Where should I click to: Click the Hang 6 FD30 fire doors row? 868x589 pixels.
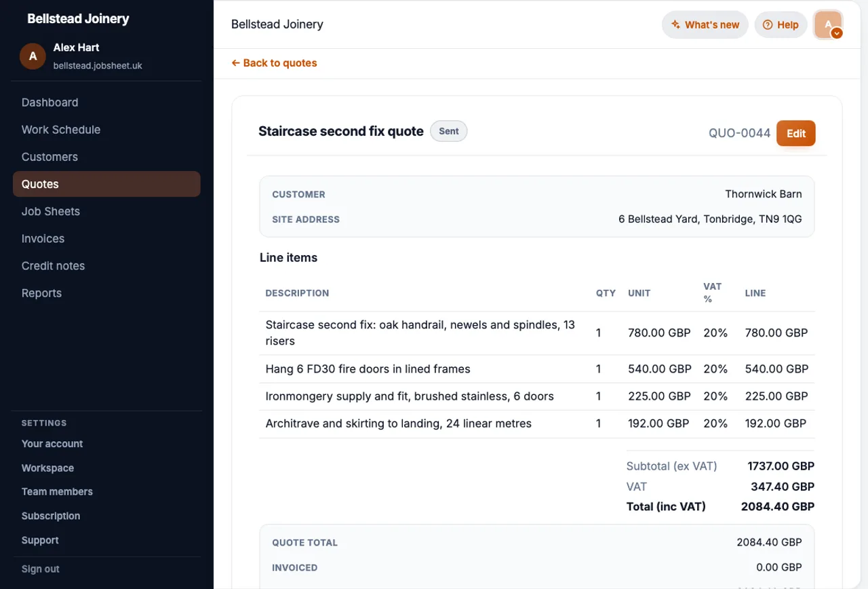click(537, 369)
